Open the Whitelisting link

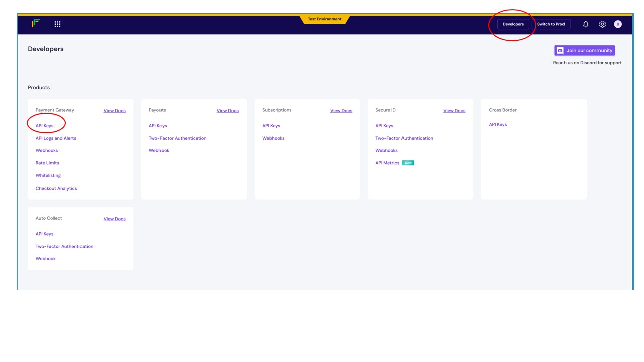click(48, 175)
